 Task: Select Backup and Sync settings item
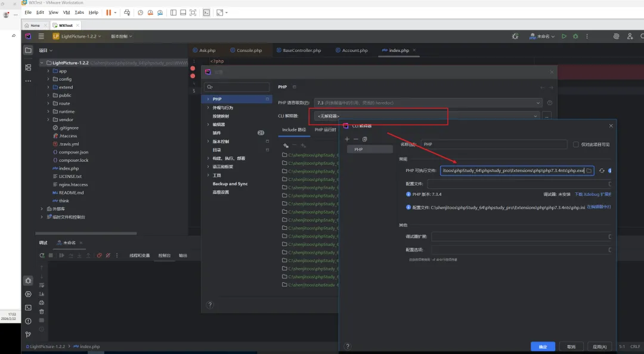tap(230, 184)
